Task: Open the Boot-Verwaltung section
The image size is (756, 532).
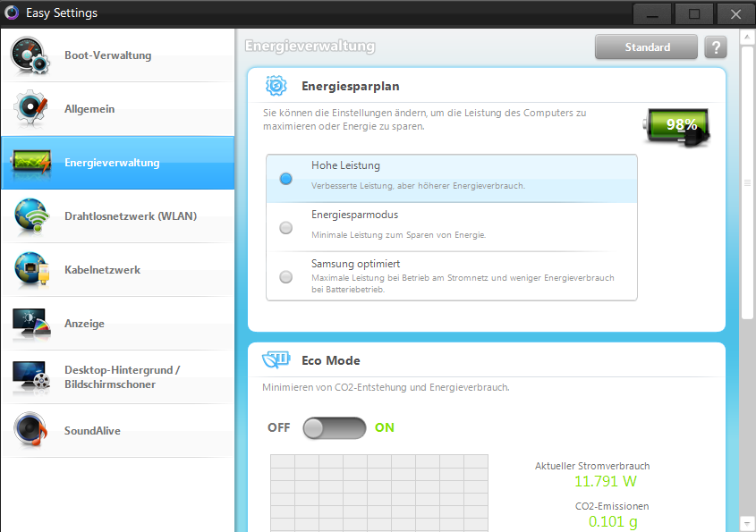Action: click(117, 55)
